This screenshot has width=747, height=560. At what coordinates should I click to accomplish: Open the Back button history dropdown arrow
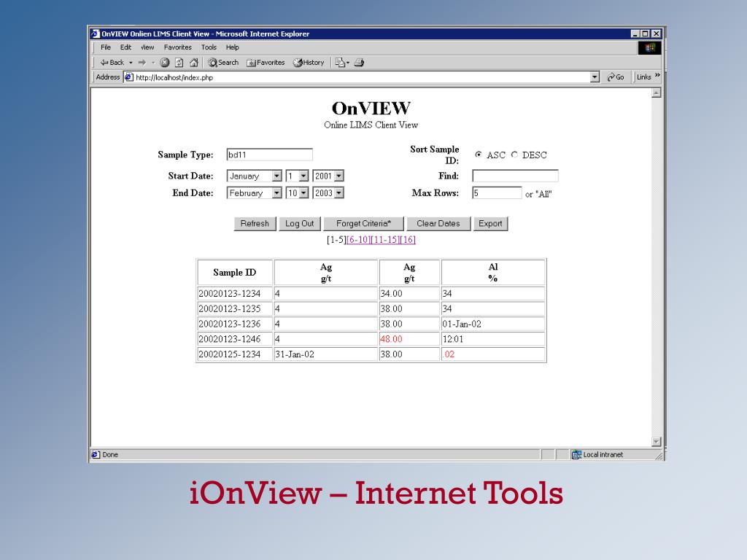(x=131, y=63)
